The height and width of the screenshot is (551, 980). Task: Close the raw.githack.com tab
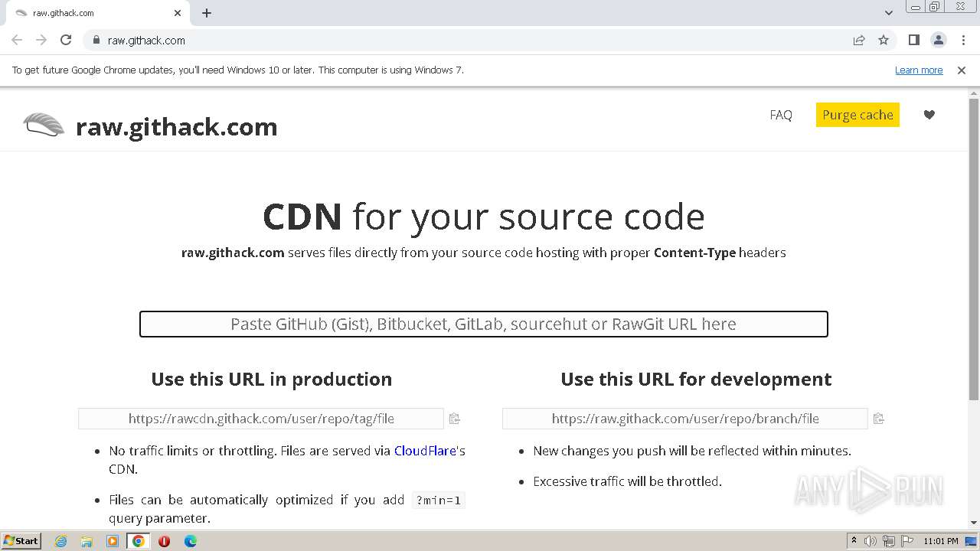tap(178, 13)
